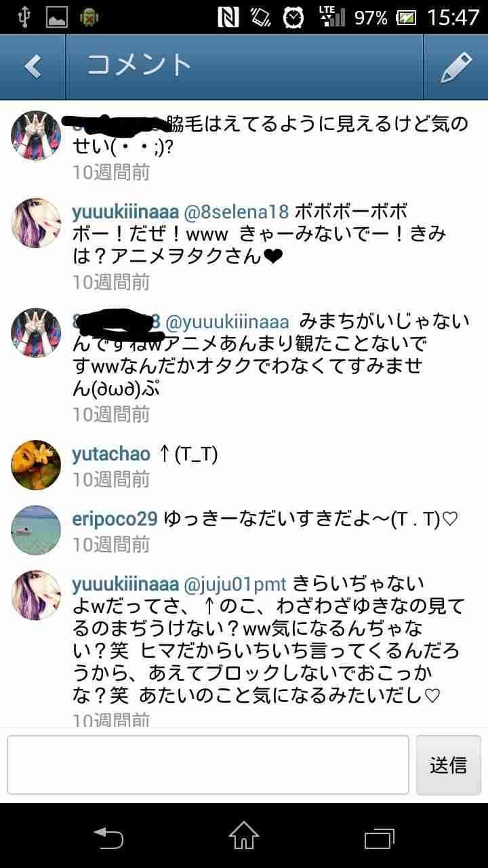This screenshot has width=488, height=868.
Task: Focus the comment text input field
Action: [208, 764]
